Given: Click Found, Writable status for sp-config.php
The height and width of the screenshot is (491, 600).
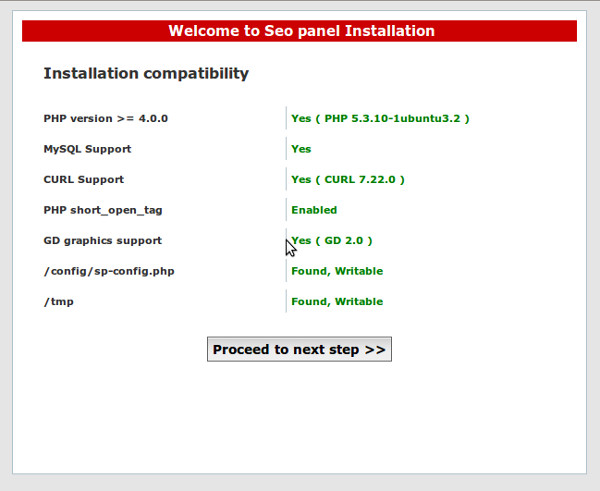Looking at the screenshot, I should (337, 271).
